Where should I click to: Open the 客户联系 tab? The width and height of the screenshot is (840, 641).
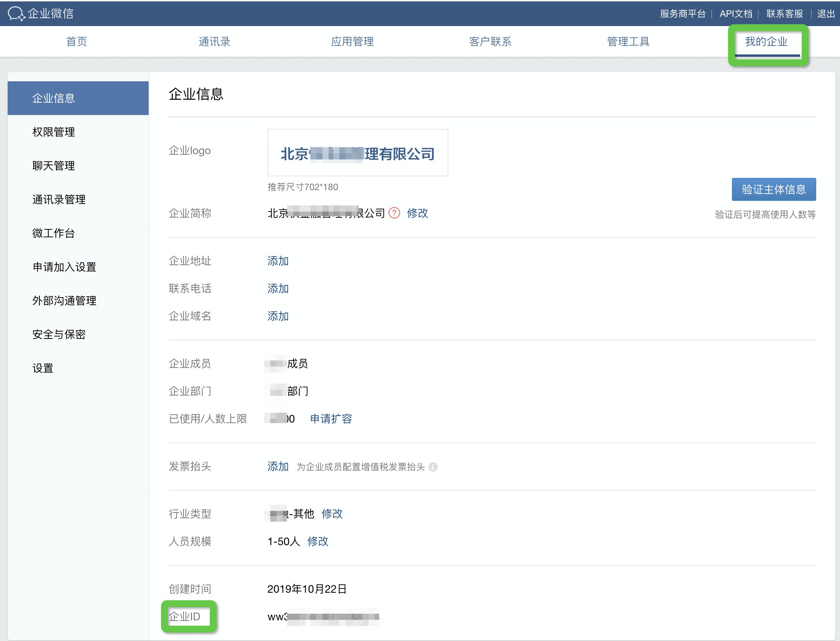pos(491,41)
